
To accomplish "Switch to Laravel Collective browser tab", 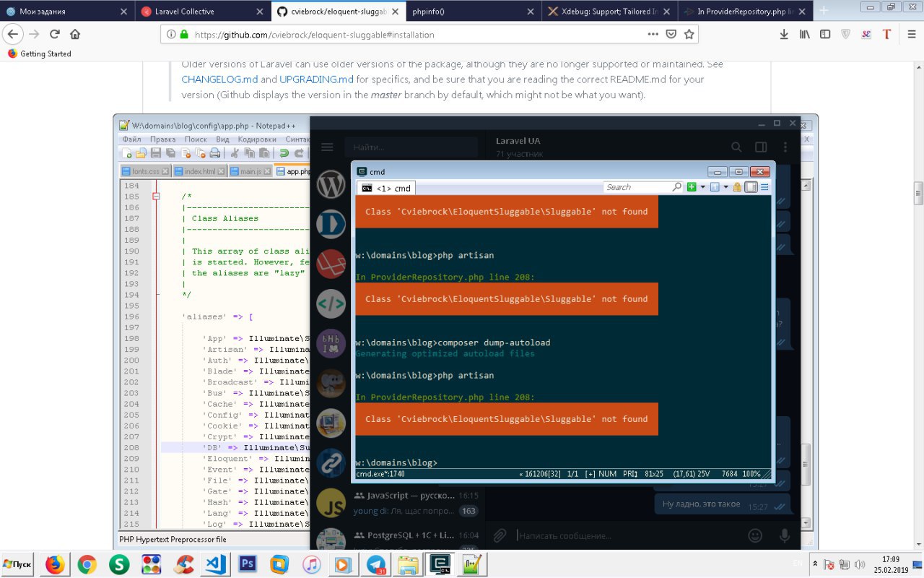I will (204, 12).
